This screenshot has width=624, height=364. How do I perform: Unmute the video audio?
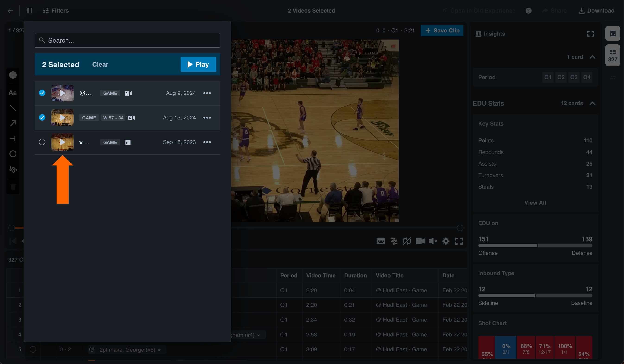[x=433, y=241]
